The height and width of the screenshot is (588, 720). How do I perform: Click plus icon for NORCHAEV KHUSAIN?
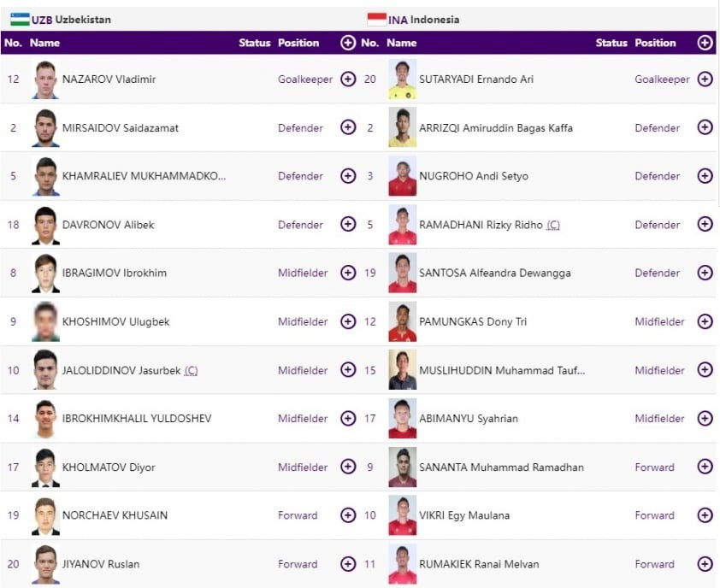tap(348, 515)
